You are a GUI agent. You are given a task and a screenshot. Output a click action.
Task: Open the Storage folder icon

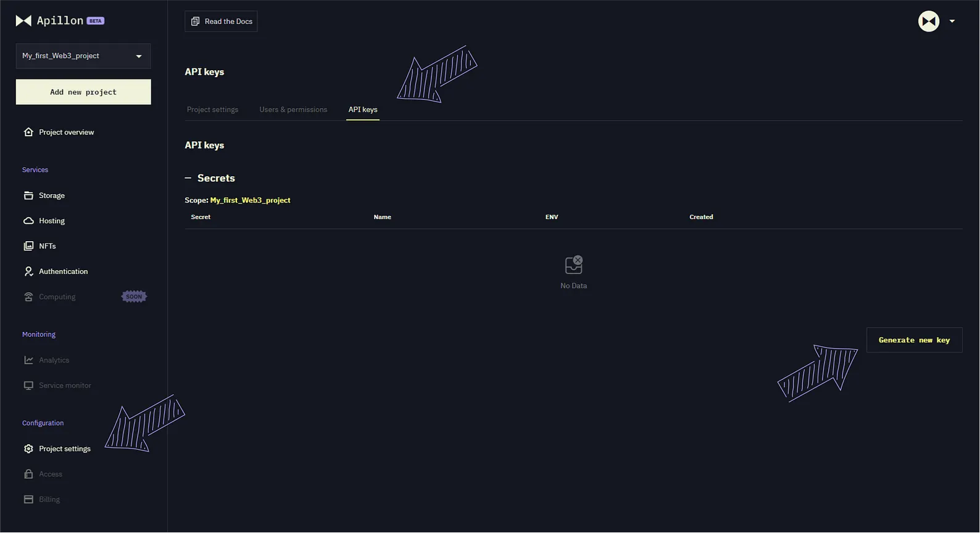[28, 196]
